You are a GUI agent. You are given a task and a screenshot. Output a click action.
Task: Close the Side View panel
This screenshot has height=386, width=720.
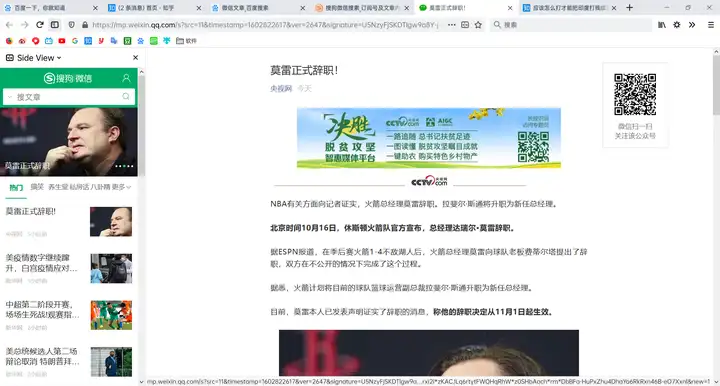[135, 58]
